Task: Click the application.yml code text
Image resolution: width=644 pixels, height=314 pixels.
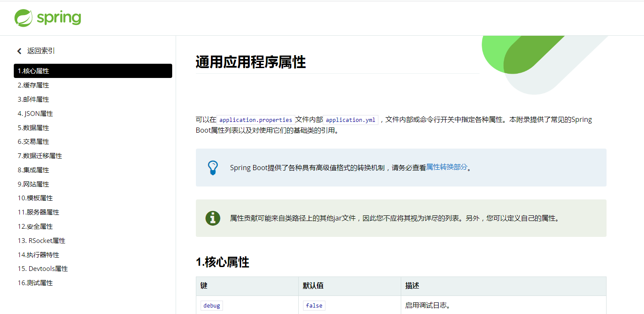Action: click(350, 120)
